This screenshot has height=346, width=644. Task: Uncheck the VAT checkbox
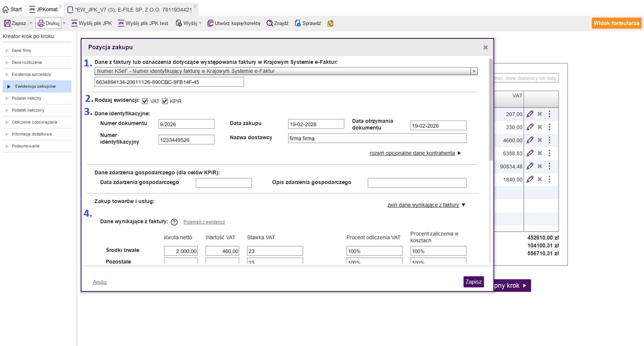[145, 101]
